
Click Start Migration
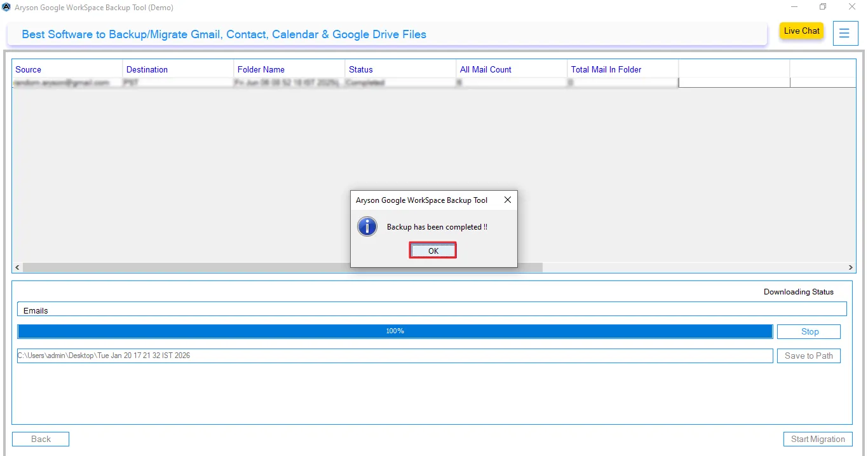(x=818, y=439)
